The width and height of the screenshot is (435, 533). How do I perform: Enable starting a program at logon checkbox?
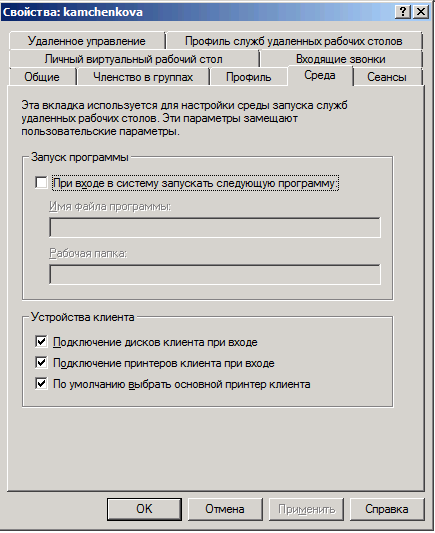41,183
